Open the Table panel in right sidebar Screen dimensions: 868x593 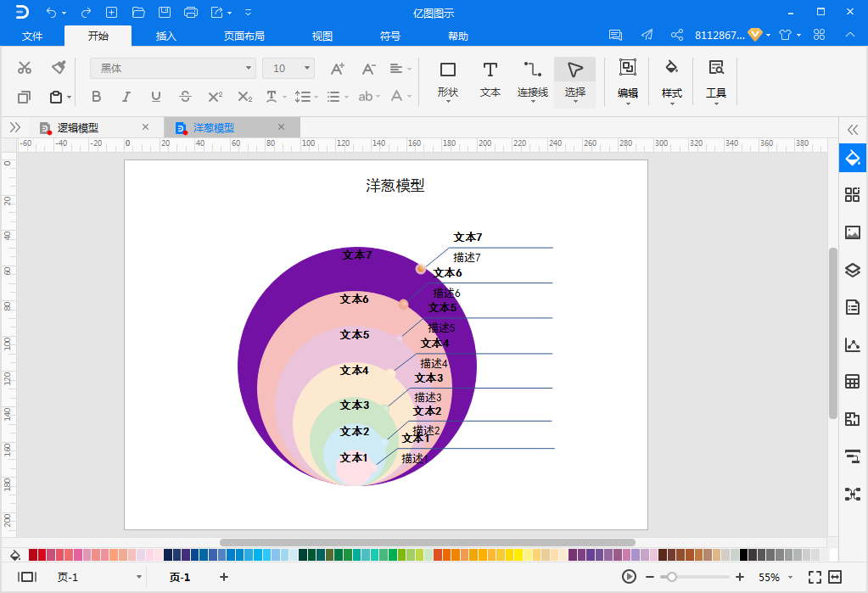[853, 382]
